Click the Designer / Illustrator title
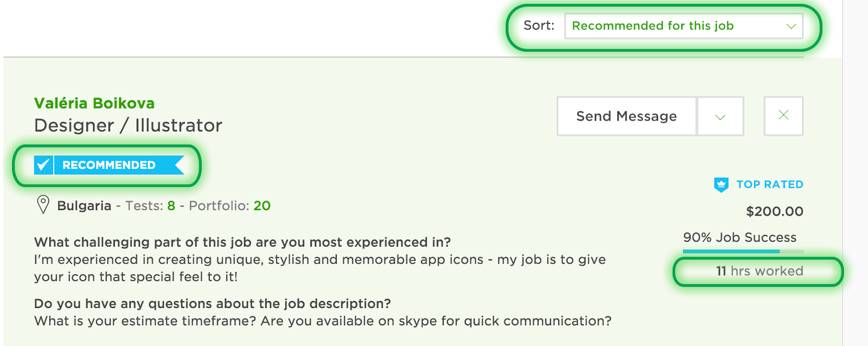Screen dimensions: 868x346 coord(128,125)
